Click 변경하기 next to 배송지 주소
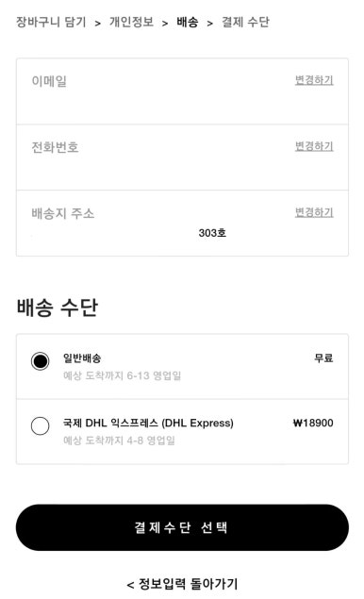 coord(314,212)
